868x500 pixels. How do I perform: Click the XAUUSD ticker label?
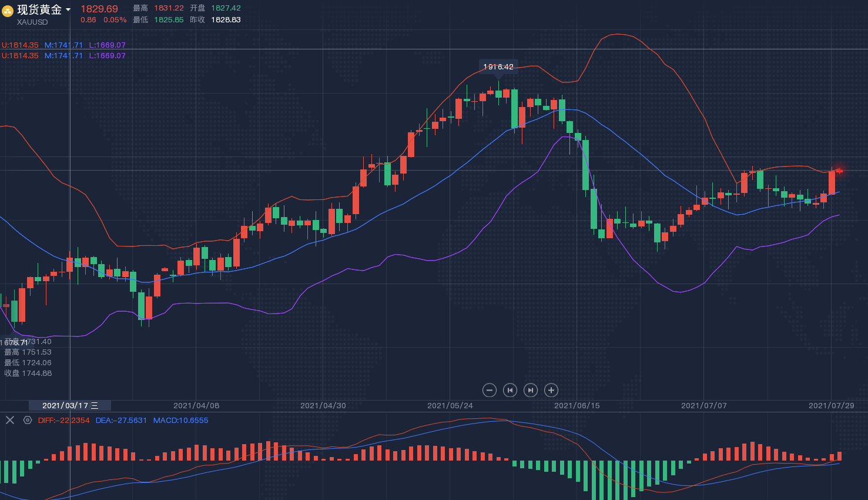tap(32, 22)
